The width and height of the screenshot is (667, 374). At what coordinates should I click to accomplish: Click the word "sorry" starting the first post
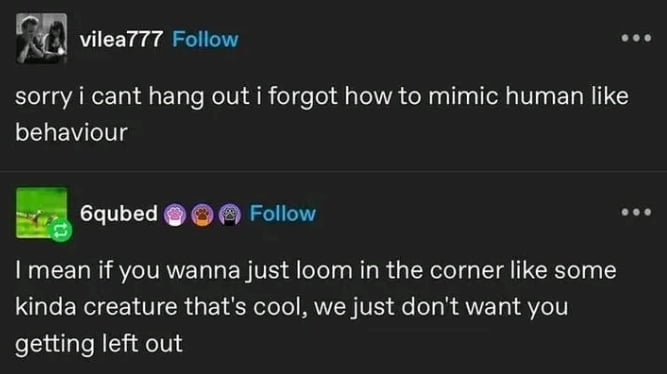(44, 97)
